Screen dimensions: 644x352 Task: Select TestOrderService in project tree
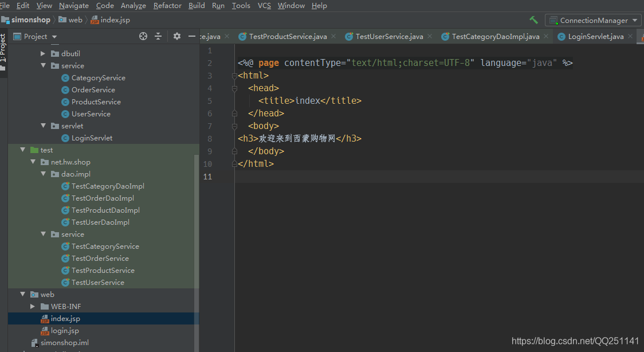tap(100, 259)
